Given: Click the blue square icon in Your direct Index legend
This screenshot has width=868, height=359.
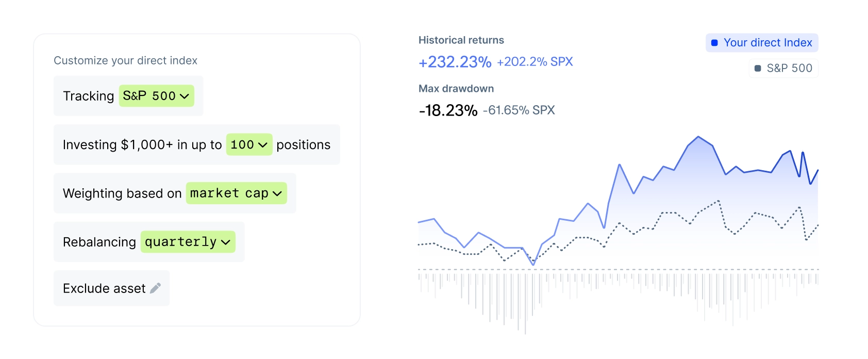Looking at the screenshot, I should click(x=714, y=43).
